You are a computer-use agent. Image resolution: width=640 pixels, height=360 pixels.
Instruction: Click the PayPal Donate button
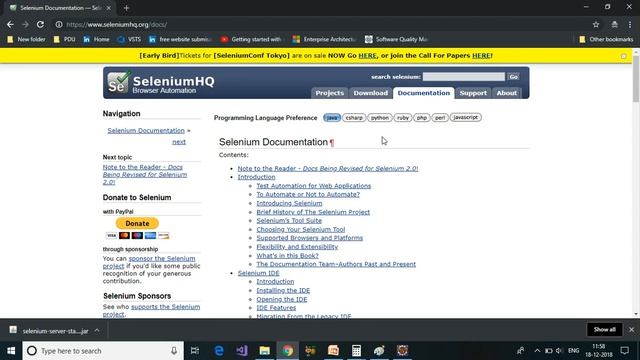pos(137,223)
